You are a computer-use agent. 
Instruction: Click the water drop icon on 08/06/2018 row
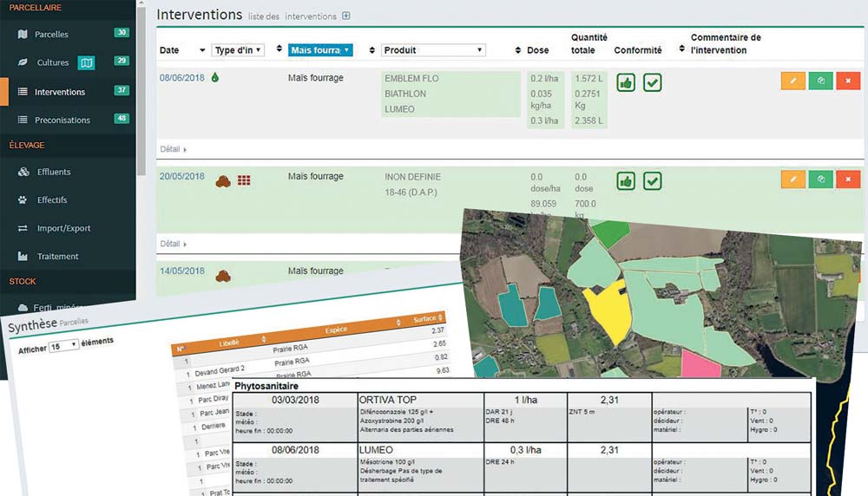[214, 77]
